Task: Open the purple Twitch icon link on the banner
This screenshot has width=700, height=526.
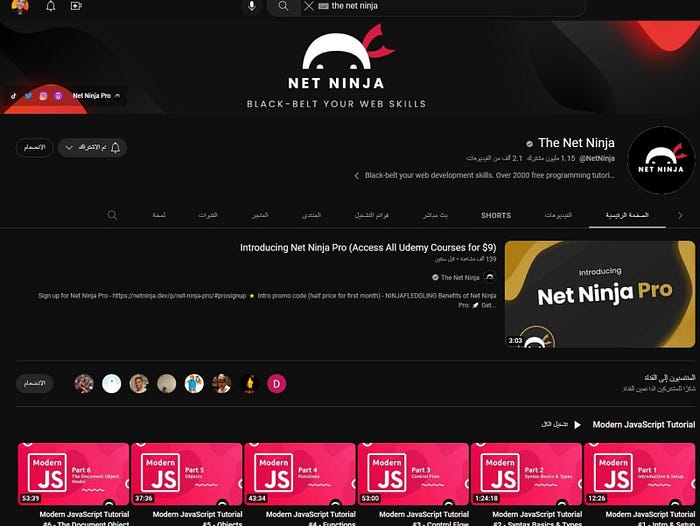Action: point(58,96)
